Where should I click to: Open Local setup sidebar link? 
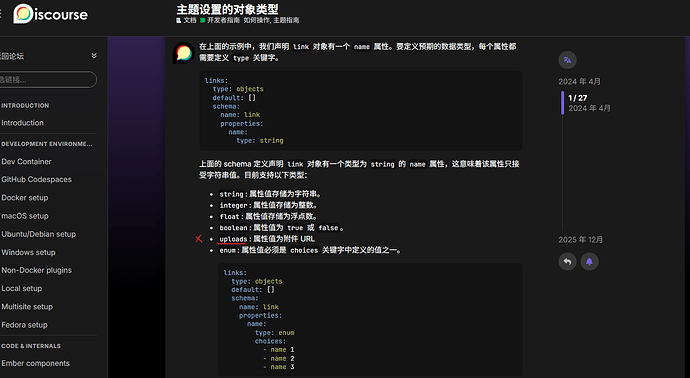coord(22,288)
